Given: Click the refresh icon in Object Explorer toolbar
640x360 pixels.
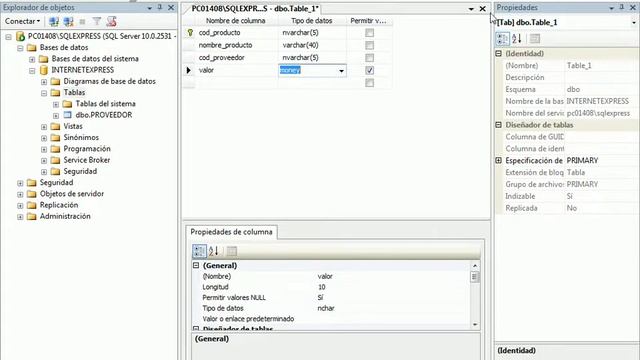Looking at the screenshot, I should 111,21.
